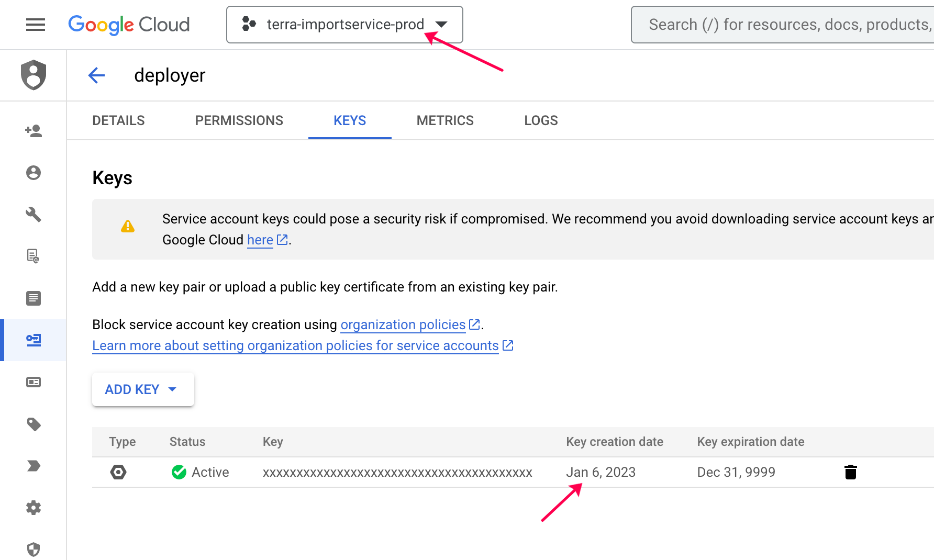Viewport: 934px width, 560px height.
Task: Open the terra-importservice-prod project selector
Action: click(344, 25)
